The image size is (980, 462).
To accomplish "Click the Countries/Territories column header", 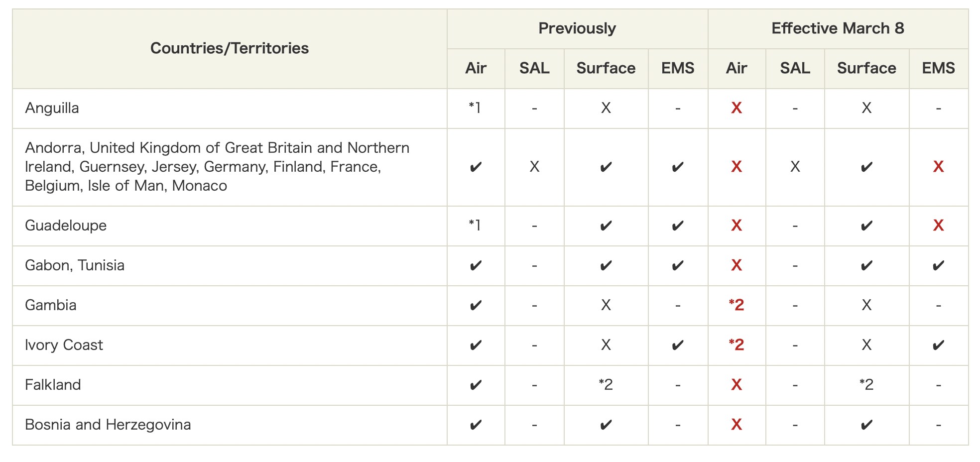I will click(230, 48).
